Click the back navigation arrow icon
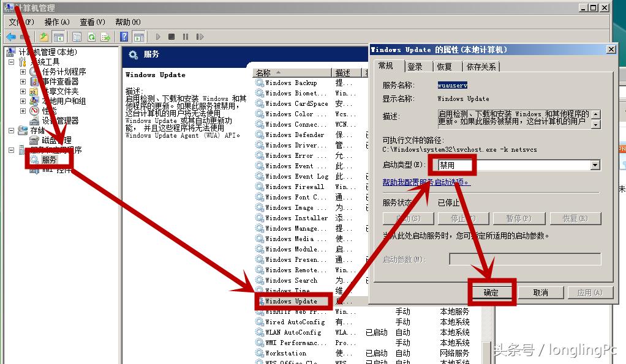 click(10, 37)
